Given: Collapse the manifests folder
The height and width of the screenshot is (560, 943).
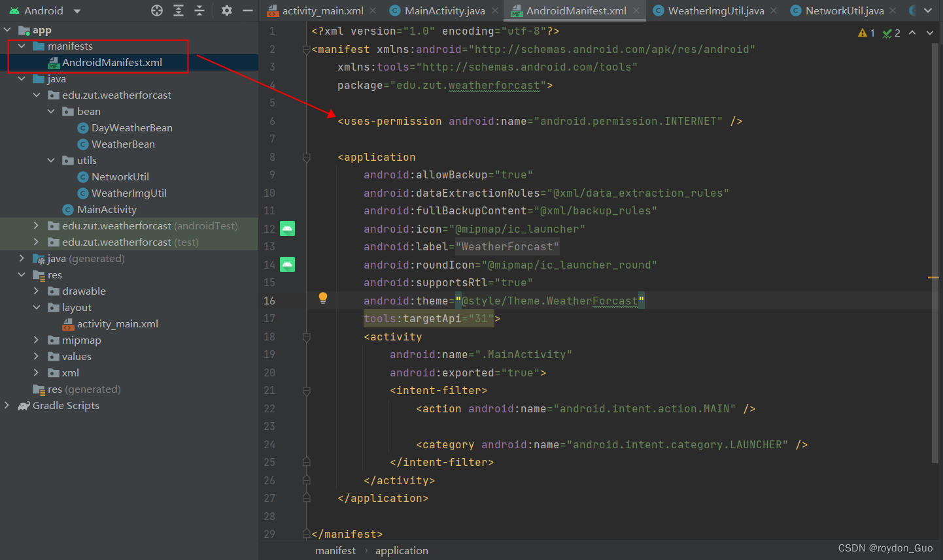Looking at the screenshot, I should coord(22,46).
